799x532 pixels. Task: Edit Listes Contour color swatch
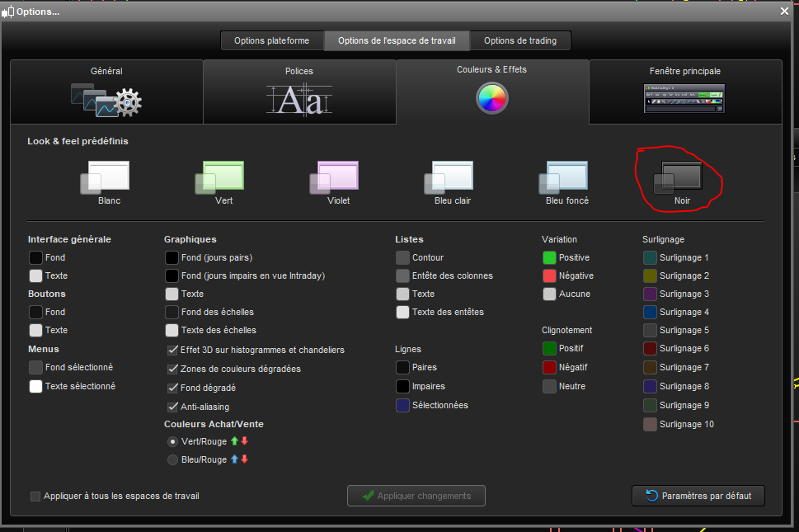coord(402,257)
